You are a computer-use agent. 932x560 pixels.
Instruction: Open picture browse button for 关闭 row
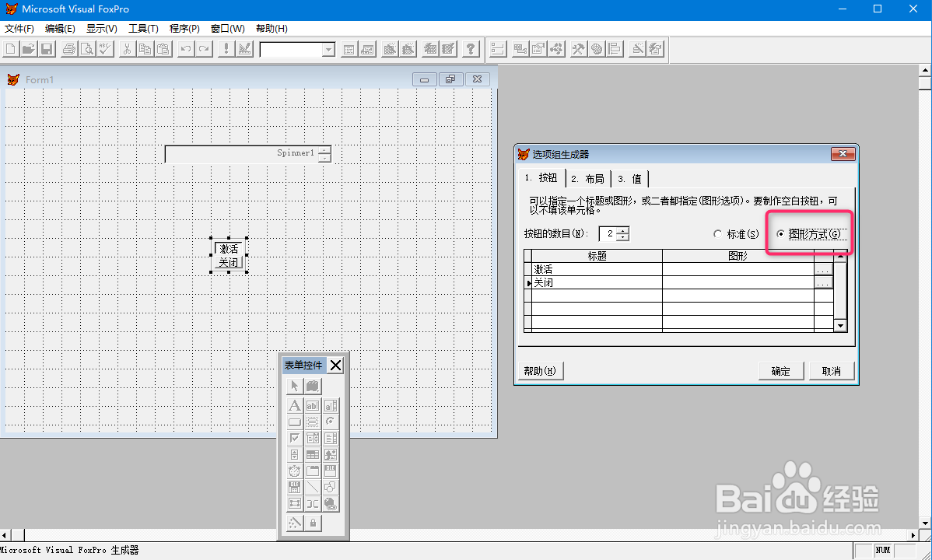click(822, 283)
